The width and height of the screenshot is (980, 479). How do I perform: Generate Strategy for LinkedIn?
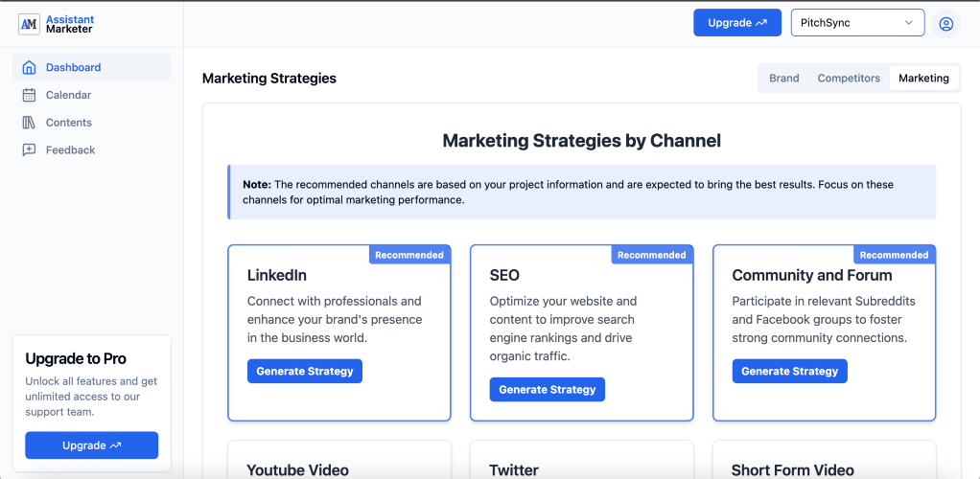(x=305, y=371)
